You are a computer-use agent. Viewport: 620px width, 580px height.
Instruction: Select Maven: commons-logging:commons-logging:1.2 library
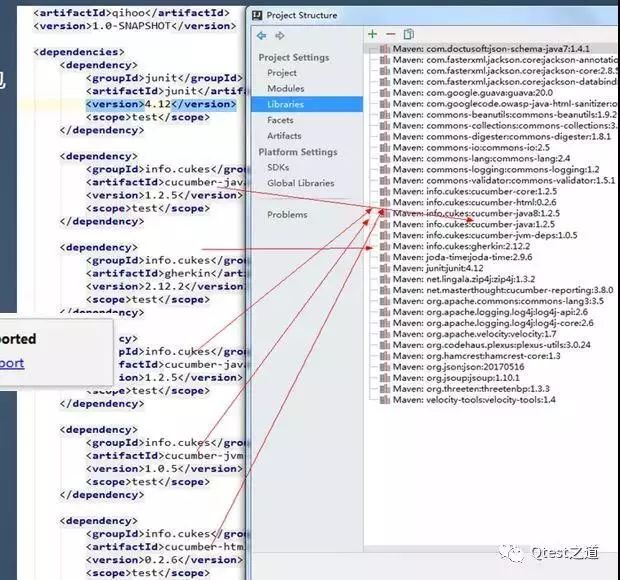click(x=496, y=170)
